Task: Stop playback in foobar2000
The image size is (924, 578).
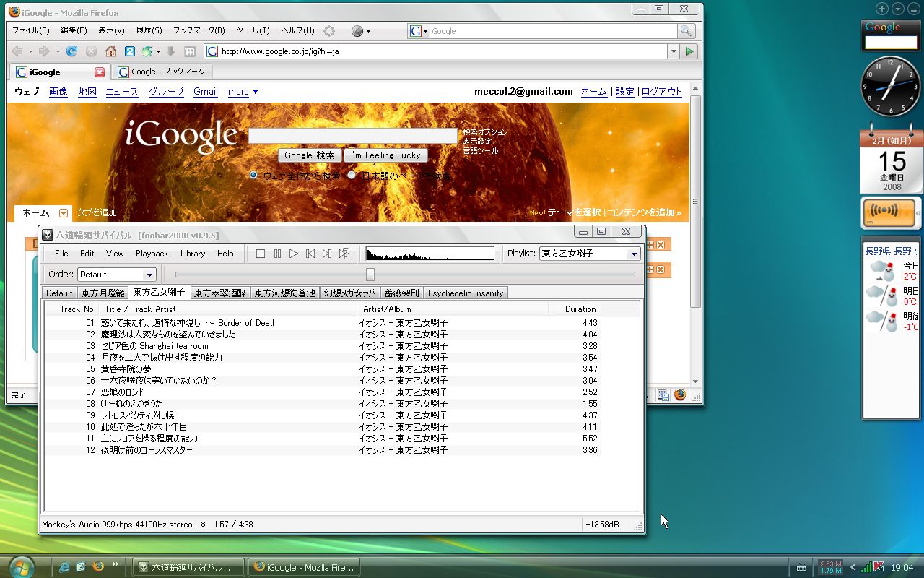Action: click(x=261, y=254)
